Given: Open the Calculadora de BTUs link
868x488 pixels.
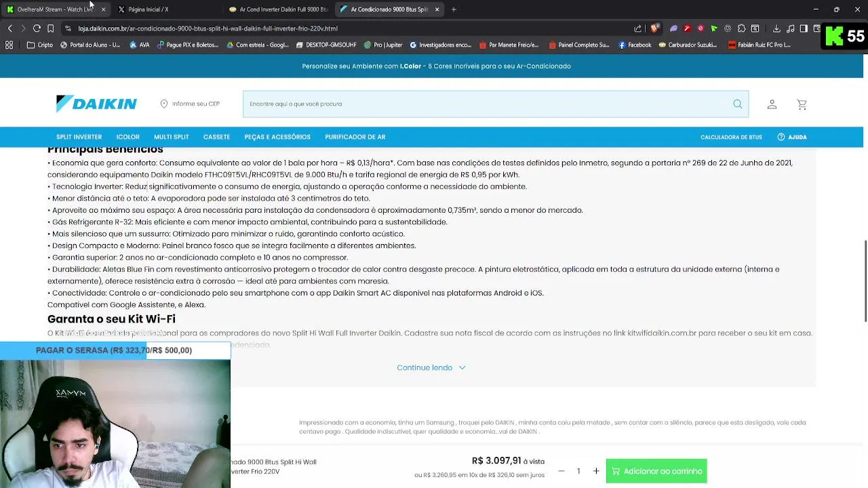Looking at the screenshot, I should (x=731, y=137).
